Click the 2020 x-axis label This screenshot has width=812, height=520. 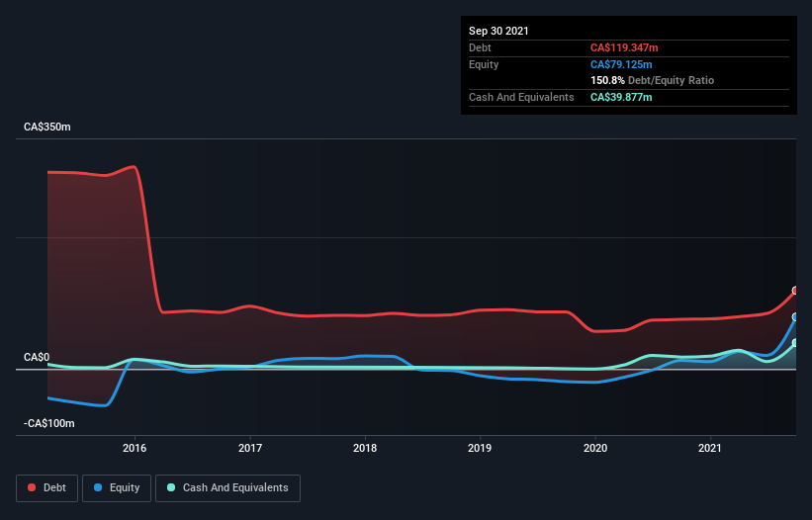(x=595, y=448)
